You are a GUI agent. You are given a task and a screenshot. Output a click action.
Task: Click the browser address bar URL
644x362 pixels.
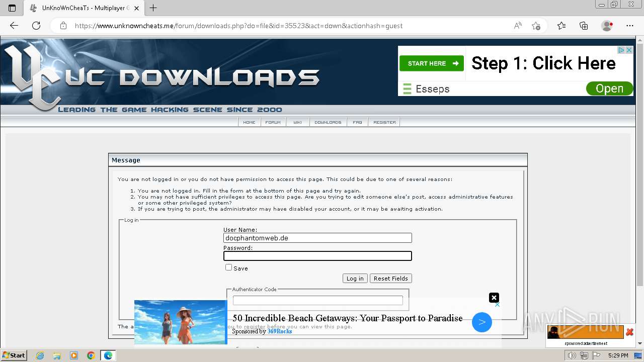pyautogui.click(x=238, y=26)
